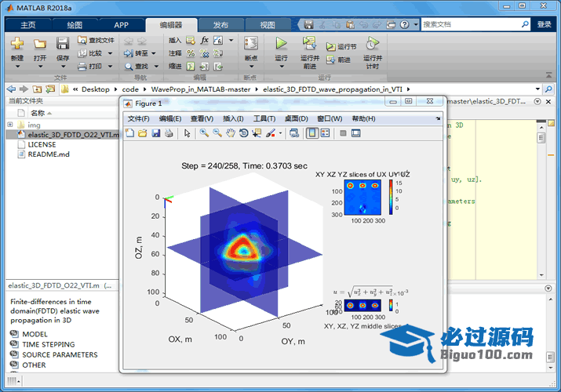Click the New (新建) file icon

point(17,44)
